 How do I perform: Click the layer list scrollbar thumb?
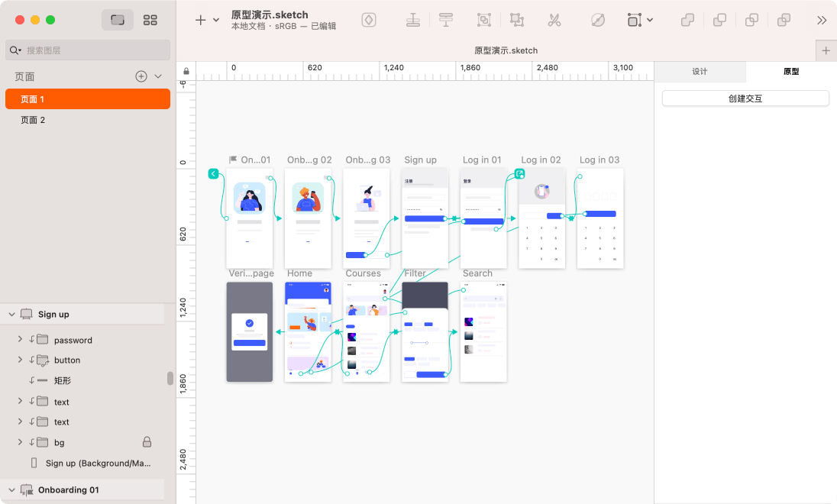pyautogui.click(x=170, y=379)
